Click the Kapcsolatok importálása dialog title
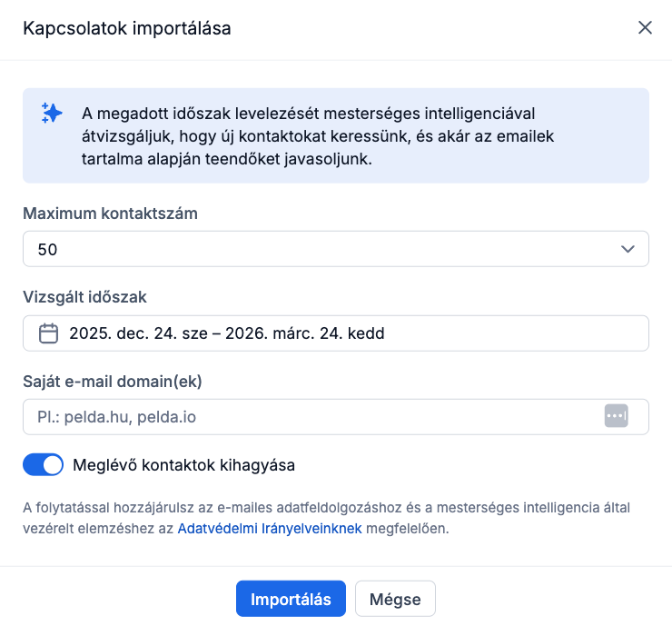The height and width of the screenshot is (626, 672). 127,28
